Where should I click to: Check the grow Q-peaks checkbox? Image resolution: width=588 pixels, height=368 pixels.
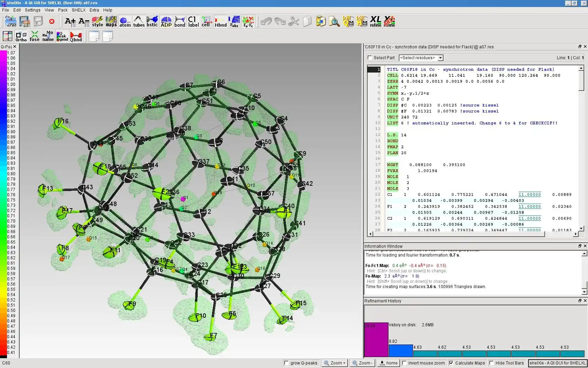(286, 363)
